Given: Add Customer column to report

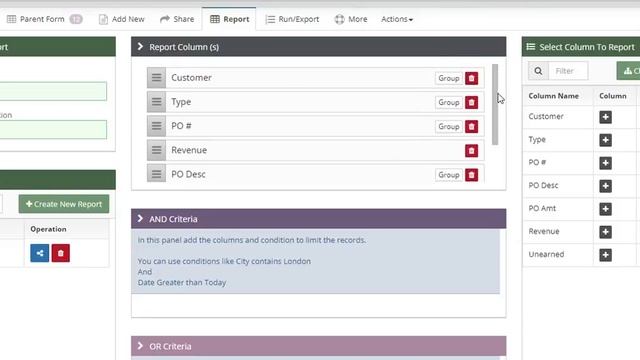Looking at the screenshot, I should (x=605, y=117).
